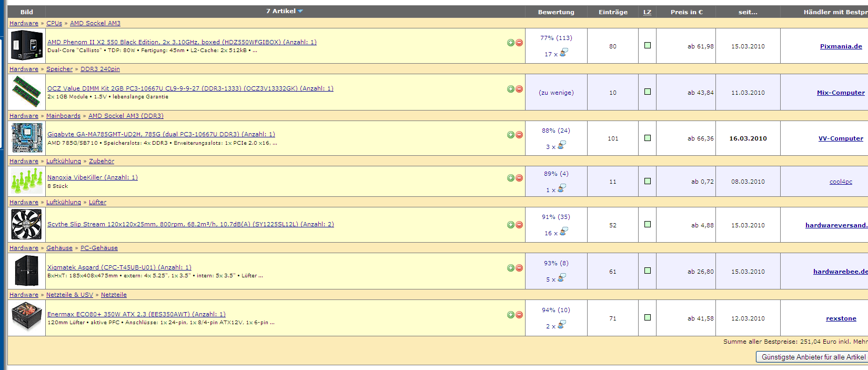
Task: Decrease quantity of Nanoxia VibeKiller
Action: (519, 178)
